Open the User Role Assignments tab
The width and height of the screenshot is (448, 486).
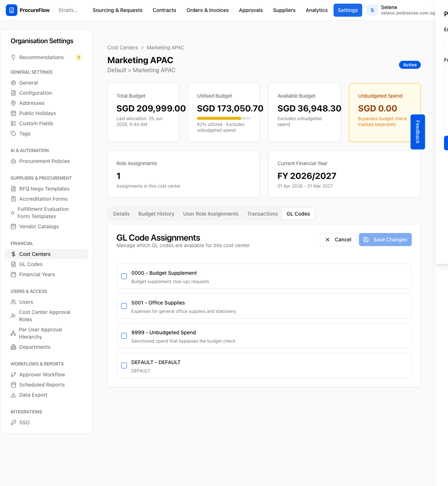[x=211, y=214]
